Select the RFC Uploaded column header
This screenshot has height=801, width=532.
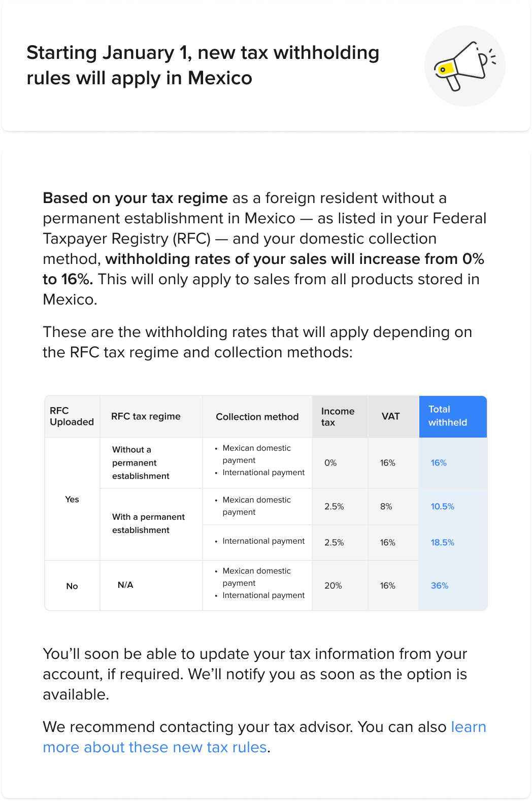(72, 416)
